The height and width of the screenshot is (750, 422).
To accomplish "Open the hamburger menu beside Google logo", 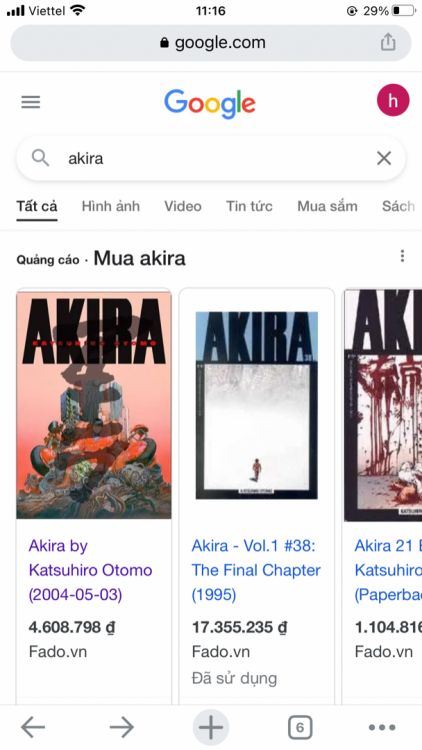I will pyautogui.click(x=31, y=101).
